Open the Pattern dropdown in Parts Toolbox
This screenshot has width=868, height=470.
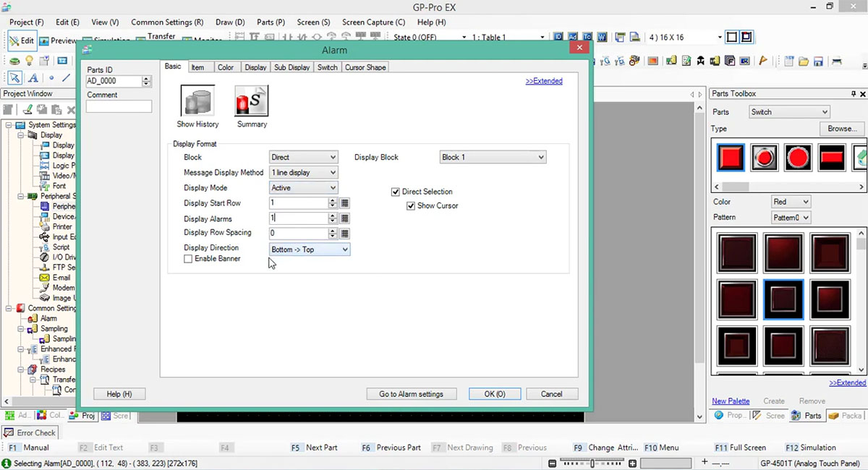791,218
